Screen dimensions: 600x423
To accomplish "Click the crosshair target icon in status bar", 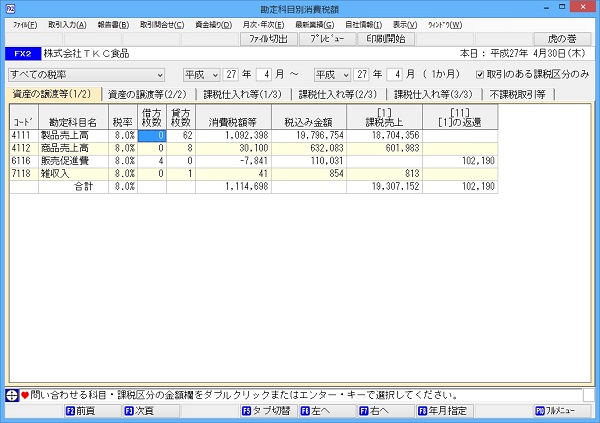I will [x=12, y=395].
